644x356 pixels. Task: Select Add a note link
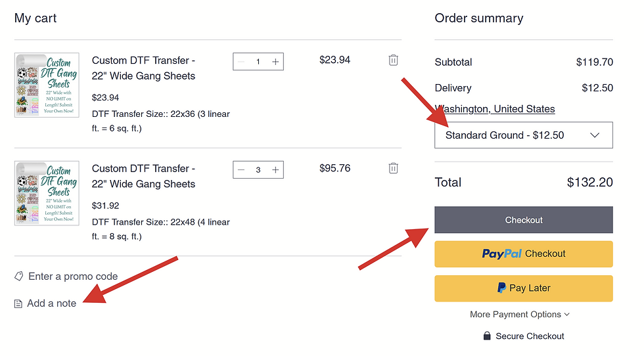point(51,303)
